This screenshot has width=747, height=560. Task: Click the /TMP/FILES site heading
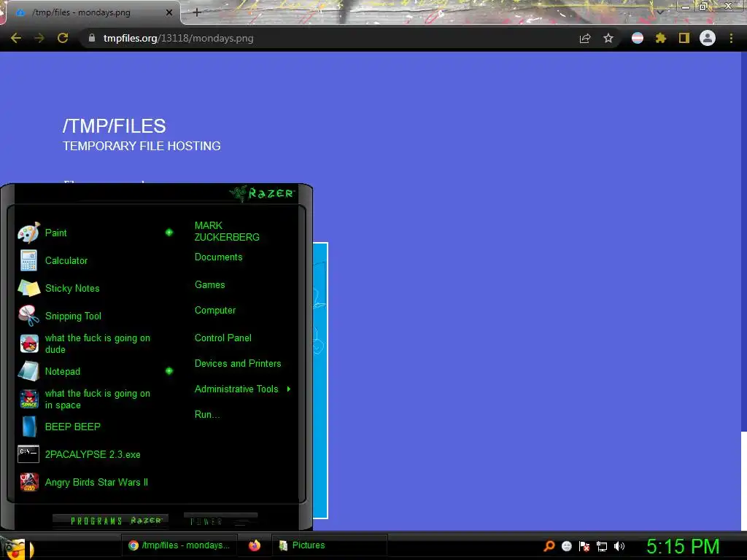tap(115, 126)
